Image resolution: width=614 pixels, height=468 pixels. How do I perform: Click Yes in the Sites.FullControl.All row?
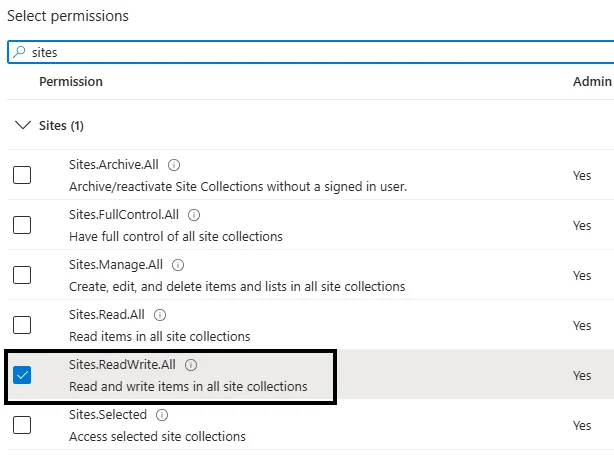(x=582, y=226)
